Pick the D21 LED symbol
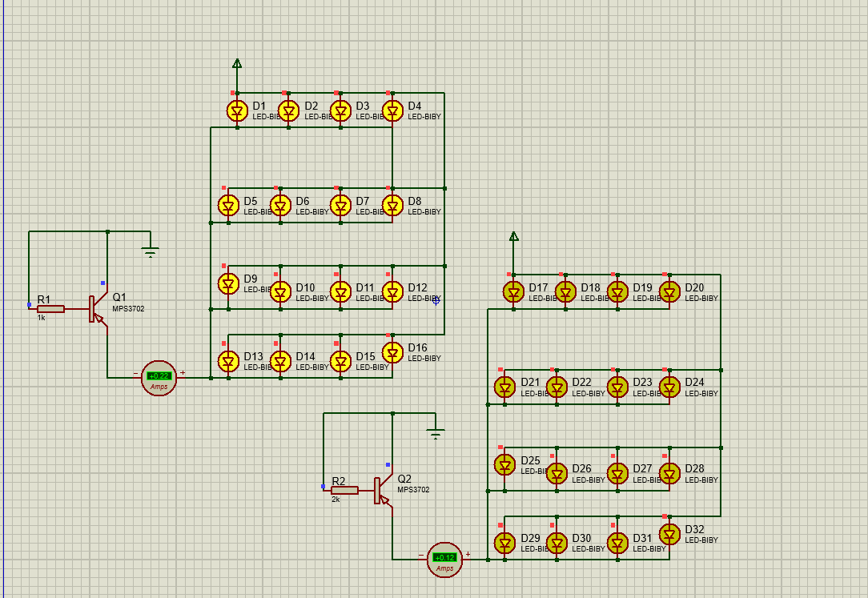This screenshot has height=598, width=868. 504,387
